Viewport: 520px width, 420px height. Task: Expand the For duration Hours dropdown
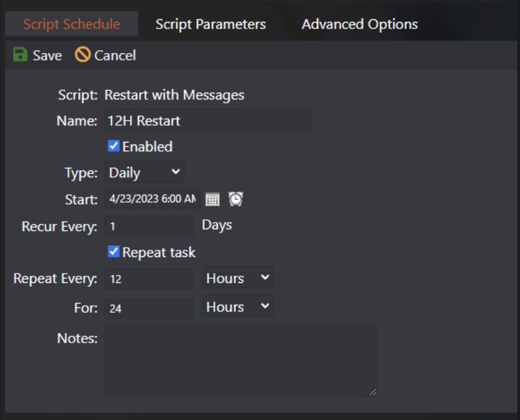[x=237, y=307]
